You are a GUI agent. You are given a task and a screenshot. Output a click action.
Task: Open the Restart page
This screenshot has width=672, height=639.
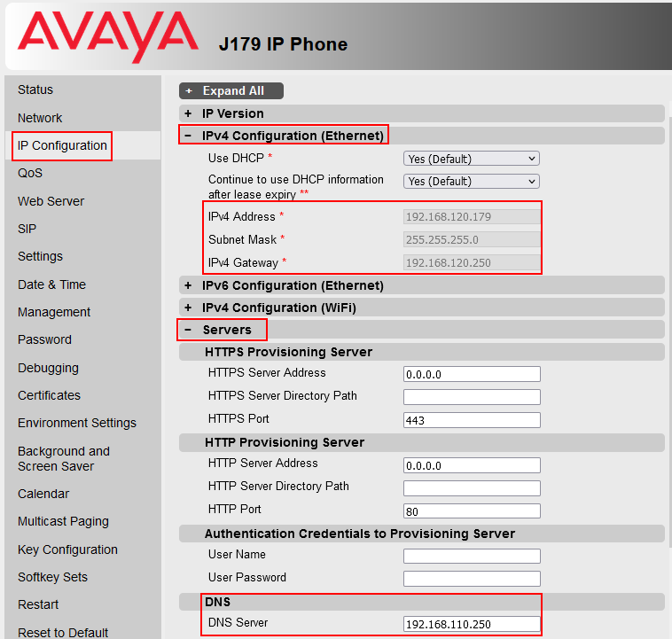38,604
